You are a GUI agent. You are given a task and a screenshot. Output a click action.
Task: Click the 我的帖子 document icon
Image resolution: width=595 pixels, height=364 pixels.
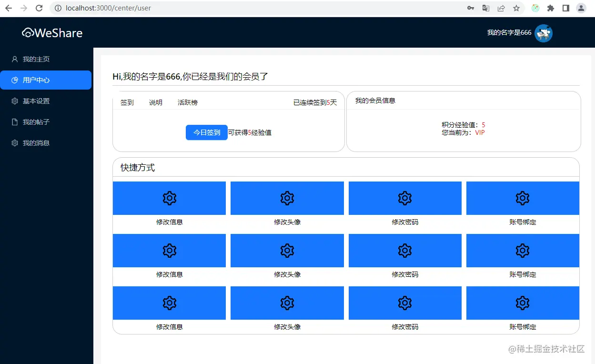click(14, 122)
